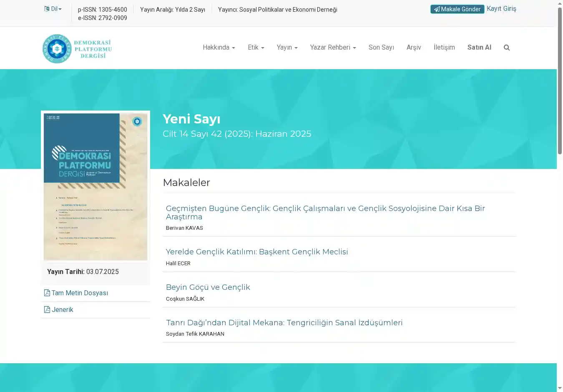Click the PDF icon beside Jenerik
This screenshot has height=392, width=563.
pyautogui.click(x=47, y=310)
